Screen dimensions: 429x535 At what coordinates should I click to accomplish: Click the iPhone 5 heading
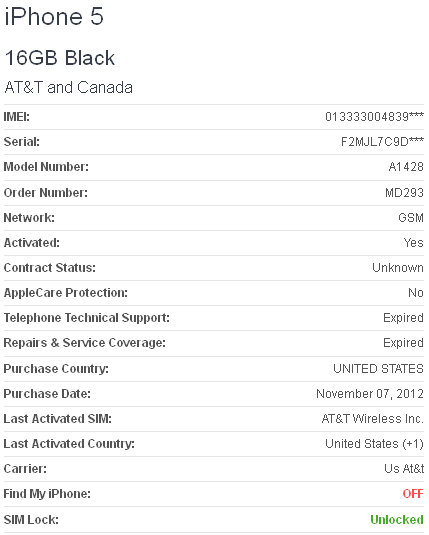54,16
